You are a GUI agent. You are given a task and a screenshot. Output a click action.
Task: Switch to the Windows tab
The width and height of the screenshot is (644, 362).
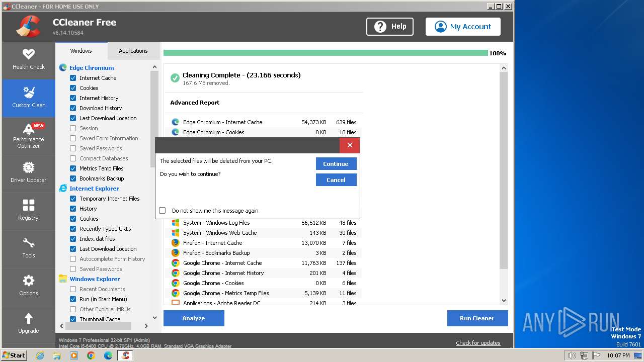coord(81,51)
